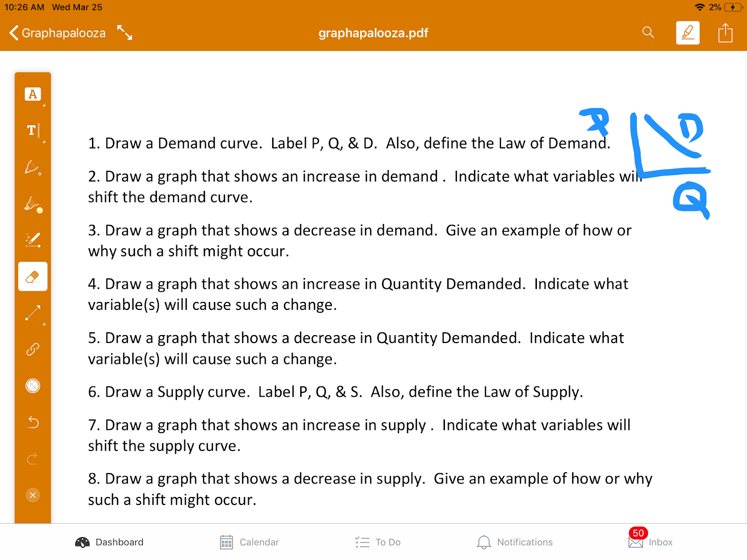This screenshot has height=560, width=747.
Task: Close the annotation toolbar
Action: [33, 495]
